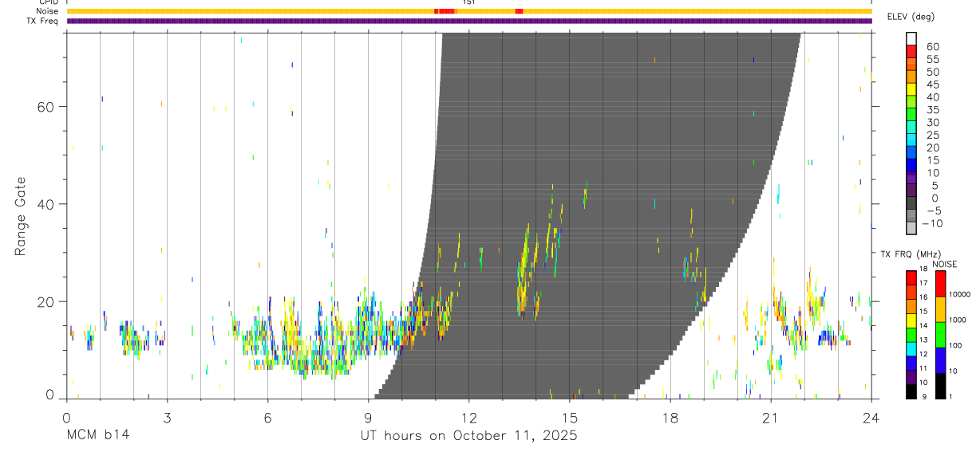The width and height of the screenshot is (980, 452).
Task: Click the black bottom segment of TX FRQ bar
Action: pos(911,391)
